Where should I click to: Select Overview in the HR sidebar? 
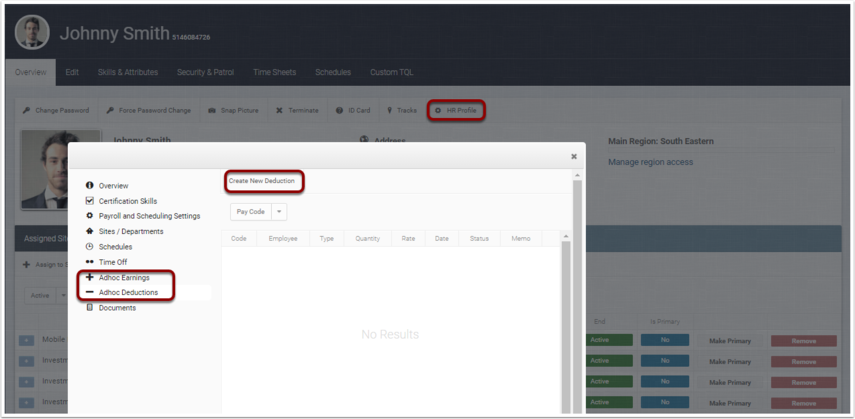click(113, 185)
